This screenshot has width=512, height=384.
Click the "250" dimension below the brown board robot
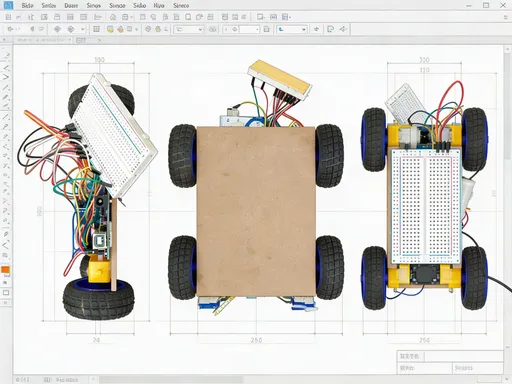point(256,340)
